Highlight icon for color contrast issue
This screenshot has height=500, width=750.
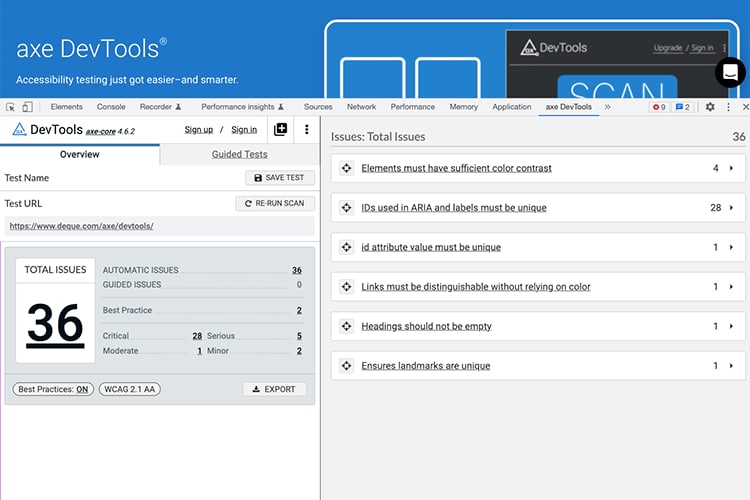[x=346, y=168]
